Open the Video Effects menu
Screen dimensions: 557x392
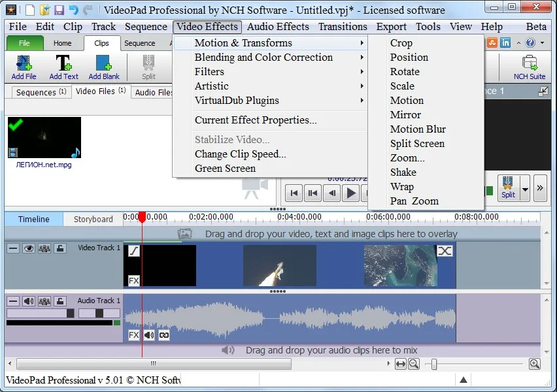(207, 27)
